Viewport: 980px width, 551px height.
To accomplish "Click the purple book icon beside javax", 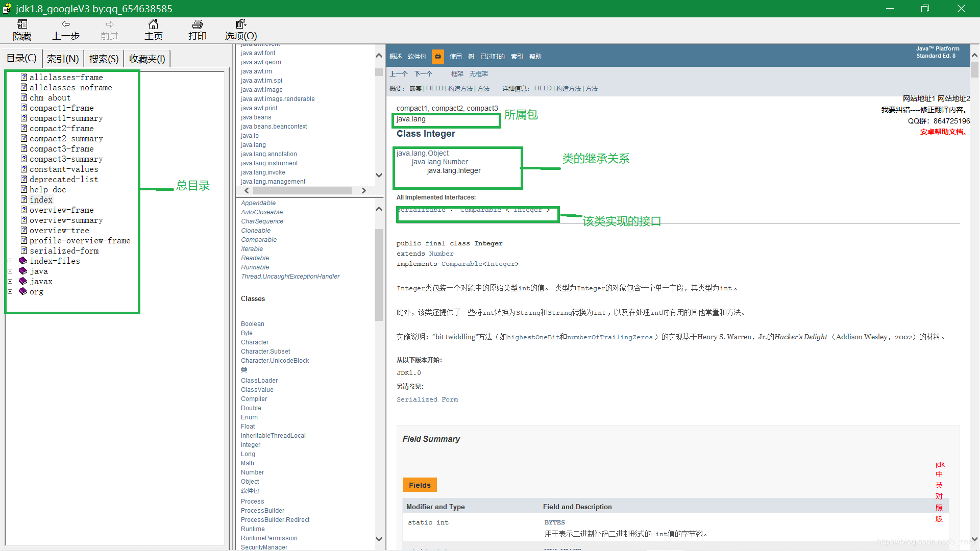I will point(23,281).
